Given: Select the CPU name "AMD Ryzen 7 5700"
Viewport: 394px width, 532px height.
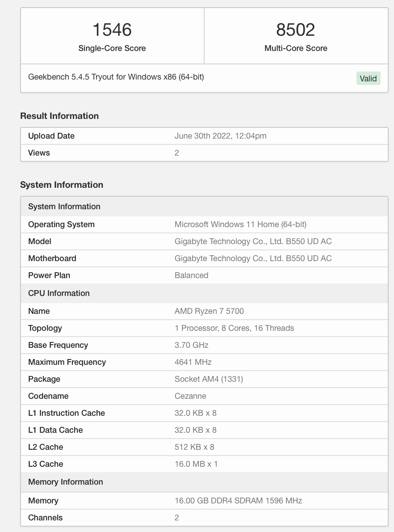Looking at the screenshot, I should (x=209, y=311).
